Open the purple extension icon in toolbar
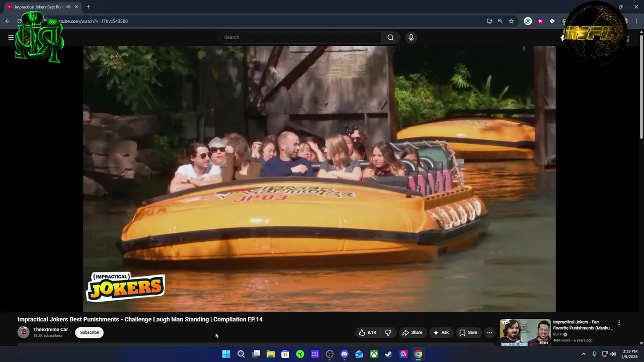Viewport: 644px width, 362px height. coord(540,21)
